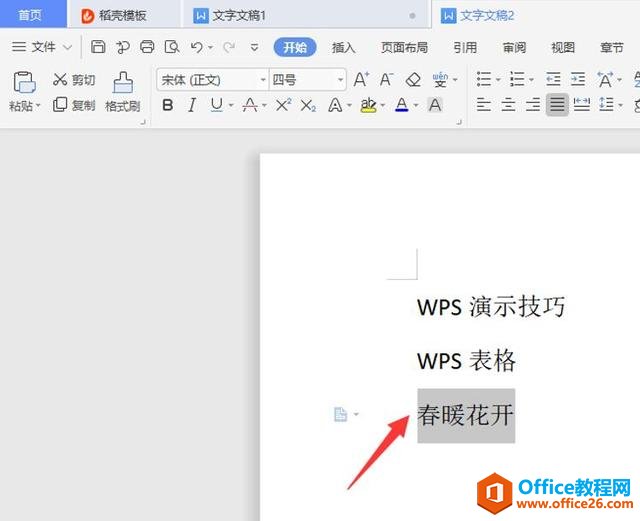Click the Phonetic Guide (wén) icon

pos(440,80)
